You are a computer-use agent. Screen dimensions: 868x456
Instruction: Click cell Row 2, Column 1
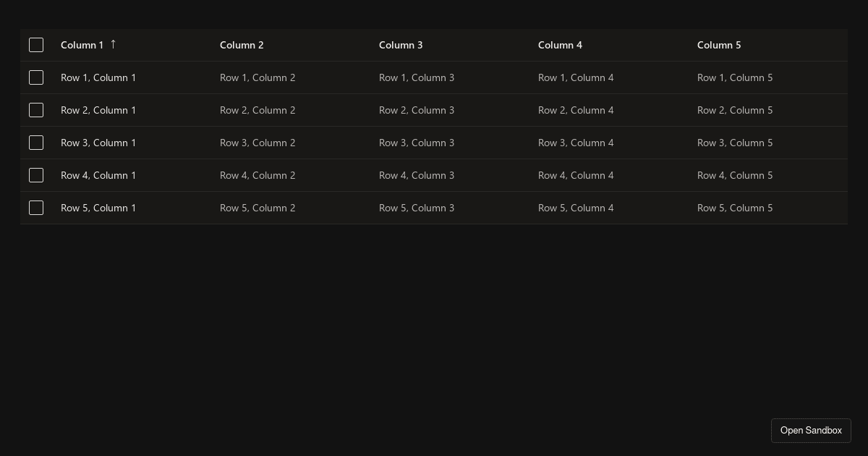point(98,110)
